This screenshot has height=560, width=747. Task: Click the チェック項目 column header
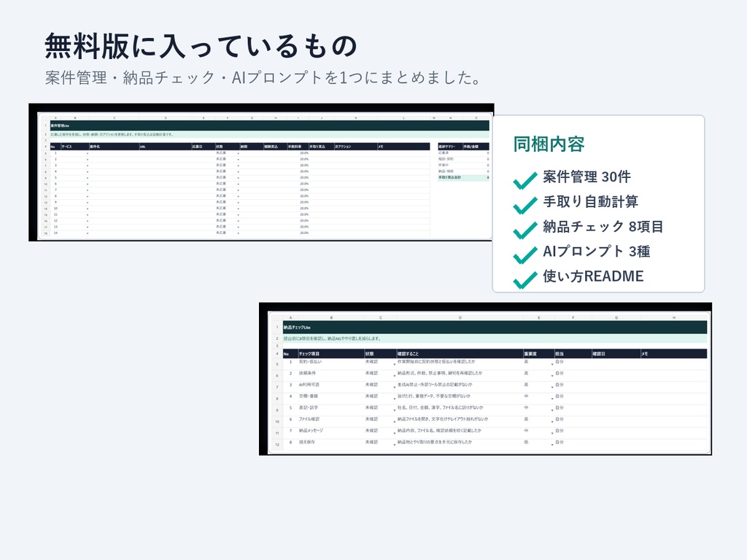331,354
